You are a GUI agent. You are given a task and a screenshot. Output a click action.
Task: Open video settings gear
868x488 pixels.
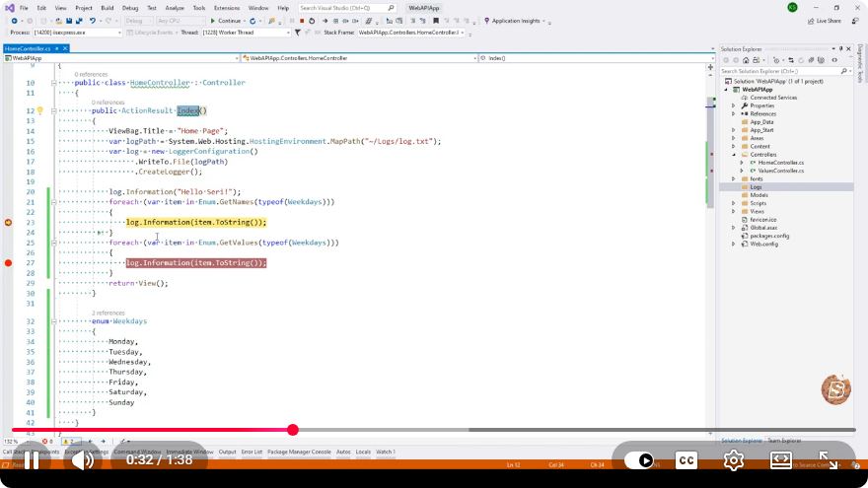[x=734, y=460]
